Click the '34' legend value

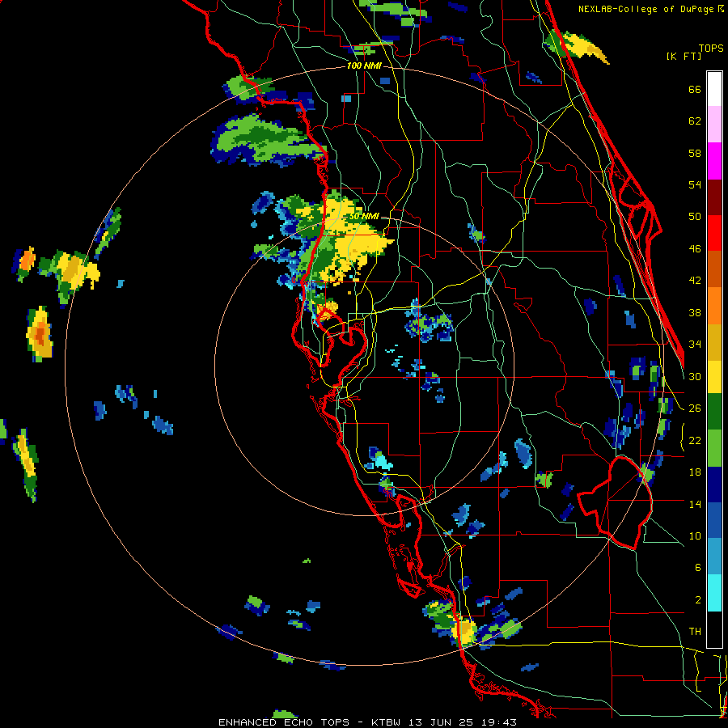[x=695, y=345]
